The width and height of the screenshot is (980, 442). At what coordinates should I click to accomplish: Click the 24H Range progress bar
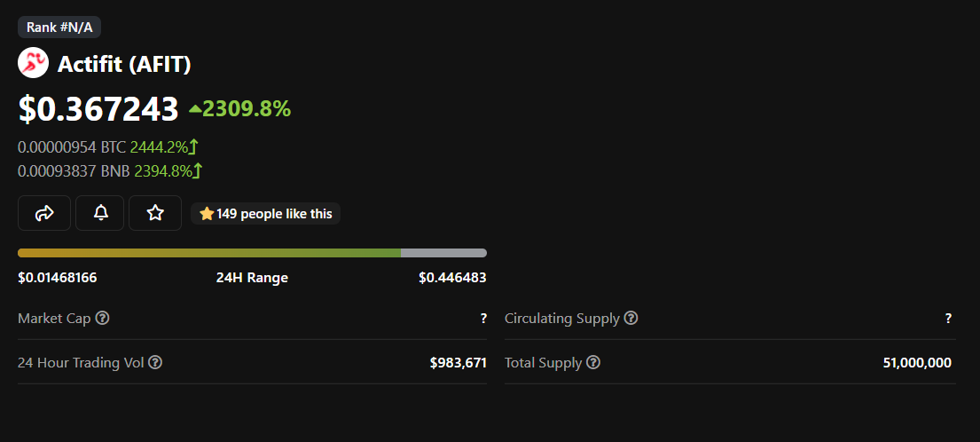coord(252,253)
